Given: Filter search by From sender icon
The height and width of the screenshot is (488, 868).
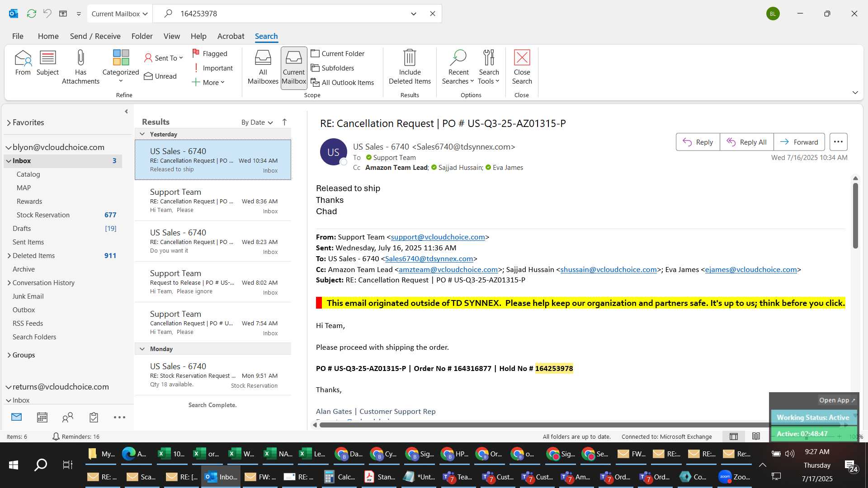Looking at the screenshot, I should pyautogui.click(x=23, y=63).
